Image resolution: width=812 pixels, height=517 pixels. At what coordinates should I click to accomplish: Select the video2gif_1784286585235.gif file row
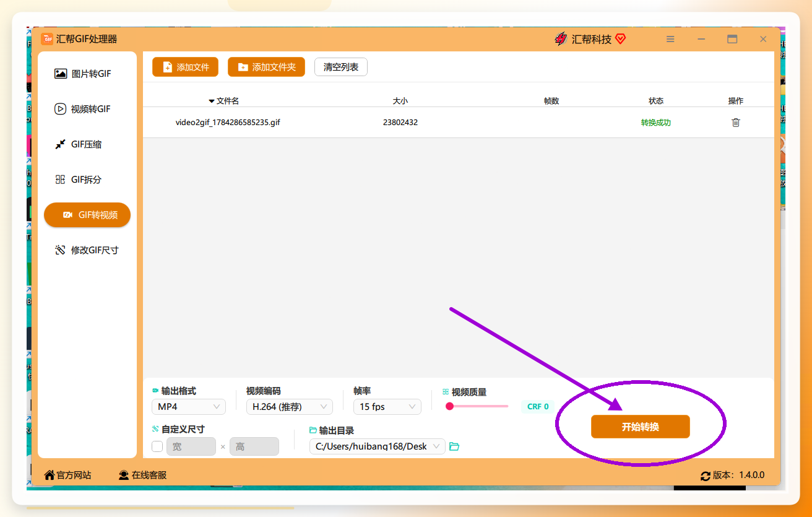click(x=459, y=123)
